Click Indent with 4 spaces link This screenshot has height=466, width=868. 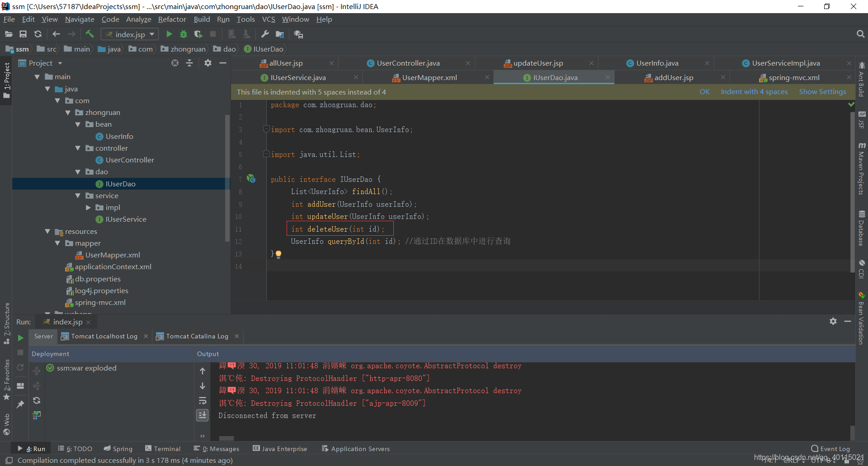point(754,92)
